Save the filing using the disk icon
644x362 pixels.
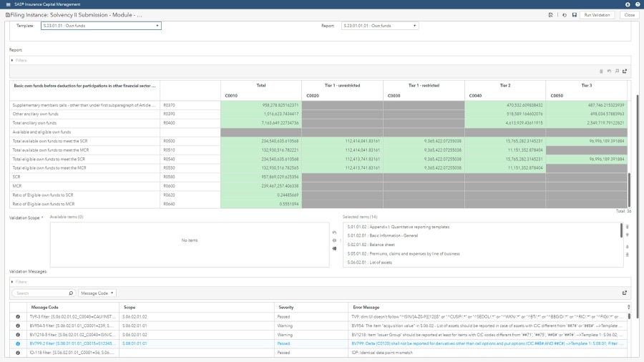tap(574, 15)
